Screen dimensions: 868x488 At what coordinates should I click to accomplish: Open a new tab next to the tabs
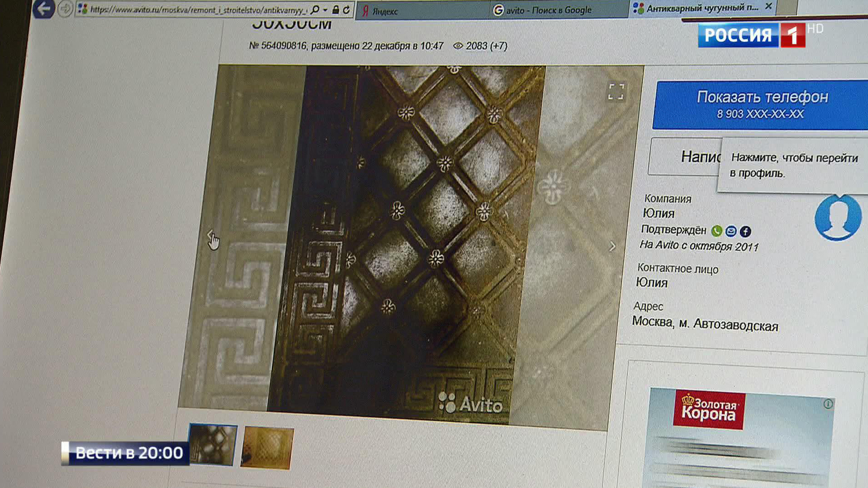787,7
